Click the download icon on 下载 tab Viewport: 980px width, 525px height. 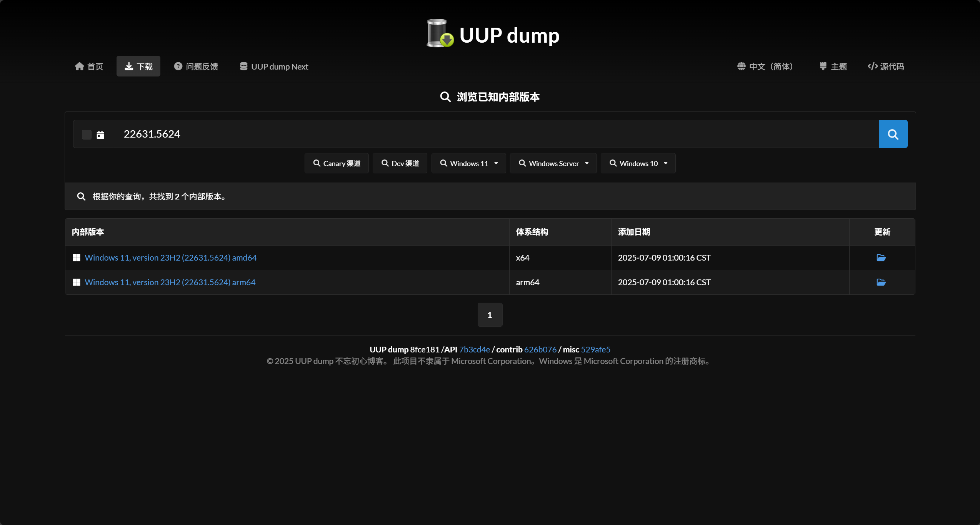[129, 66]
